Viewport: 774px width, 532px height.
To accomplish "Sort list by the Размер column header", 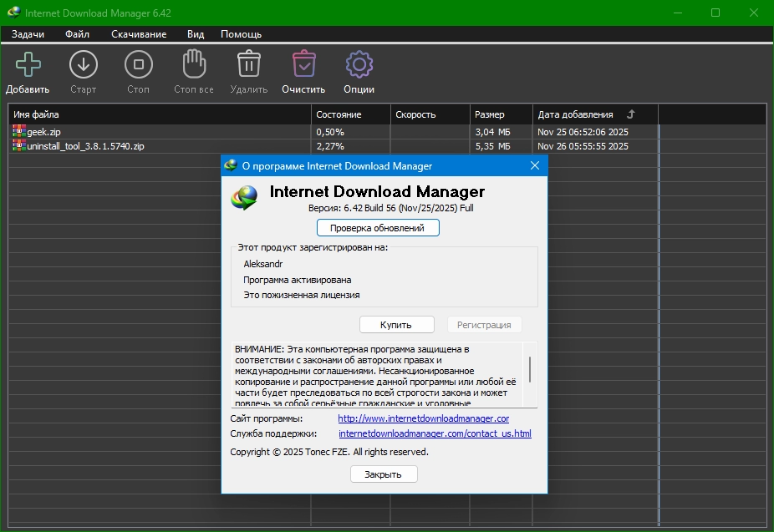I will click(x=490, y=114).
